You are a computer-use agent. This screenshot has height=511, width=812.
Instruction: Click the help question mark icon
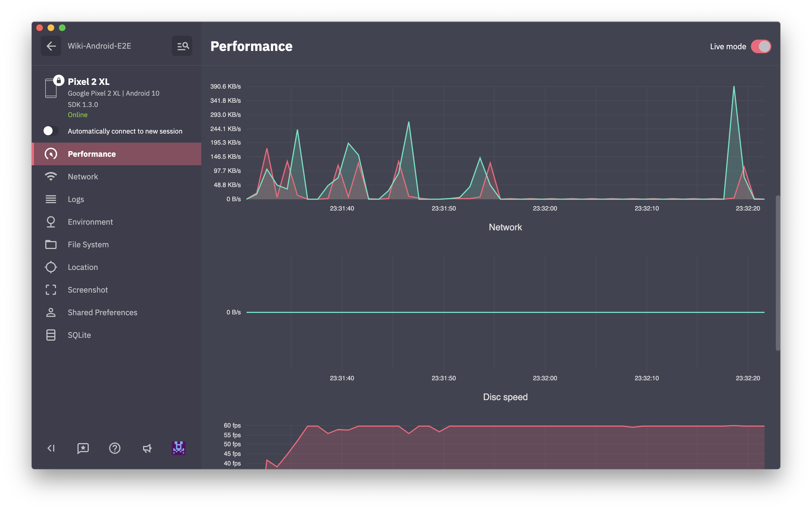115,448
